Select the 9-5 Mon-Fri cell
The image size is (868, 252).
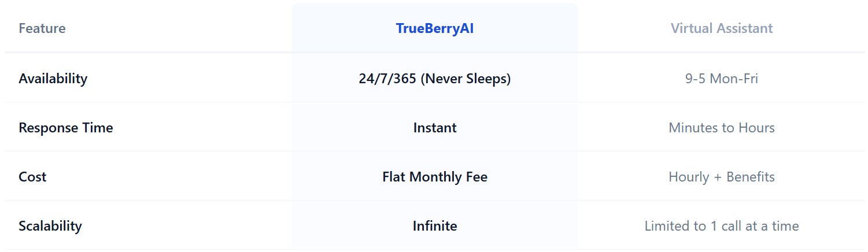[722, 79]
